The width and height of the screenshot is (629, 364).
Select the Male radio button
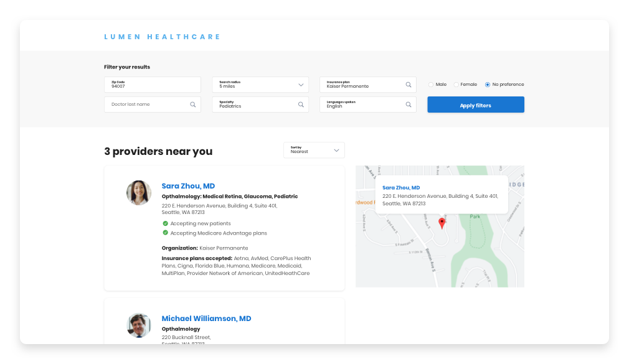431,85
